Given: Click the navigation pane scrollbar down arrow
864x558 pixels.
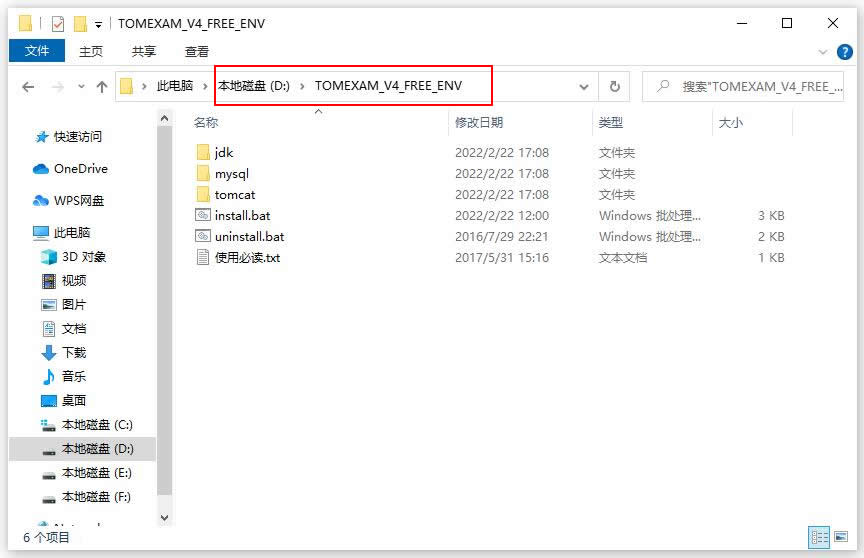Looking at the screenshot, I should point(164,518).
